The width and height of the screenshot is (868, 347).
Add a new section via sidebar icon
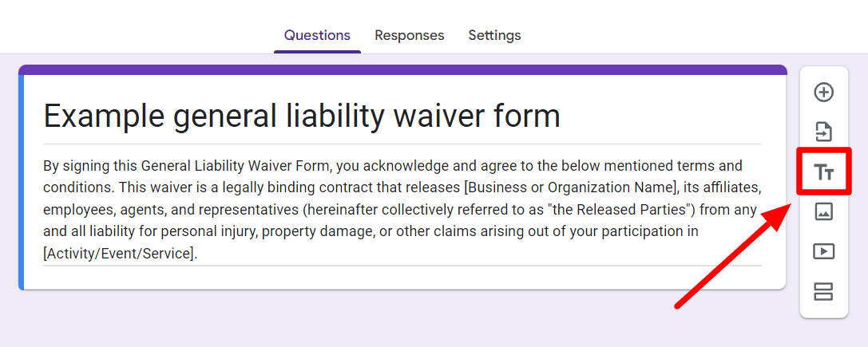tap(824, 291)
